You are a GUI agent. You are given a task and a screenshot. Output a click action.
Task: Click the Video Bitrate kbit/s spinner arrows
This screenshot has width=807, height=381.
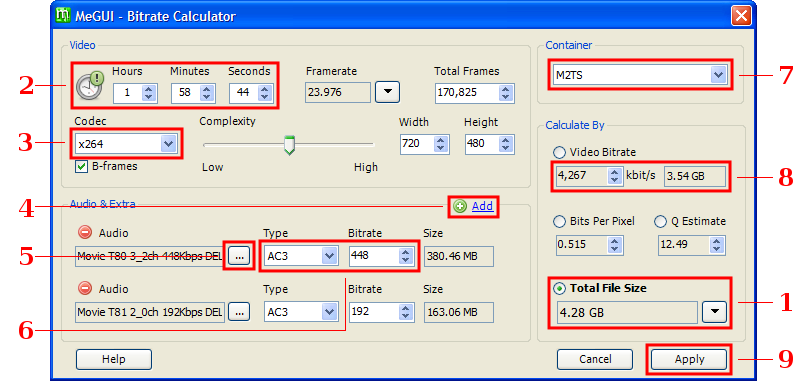[x=614, y=177]
